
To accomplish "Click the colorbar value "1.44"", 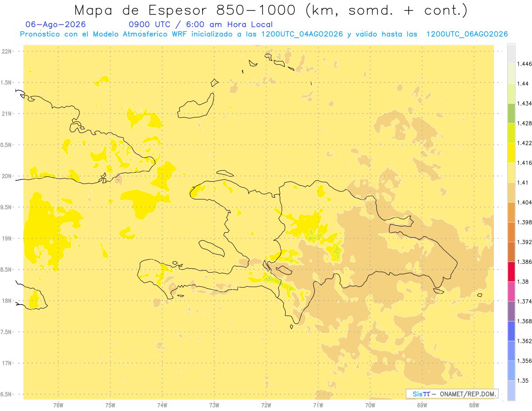I will 522,84.
